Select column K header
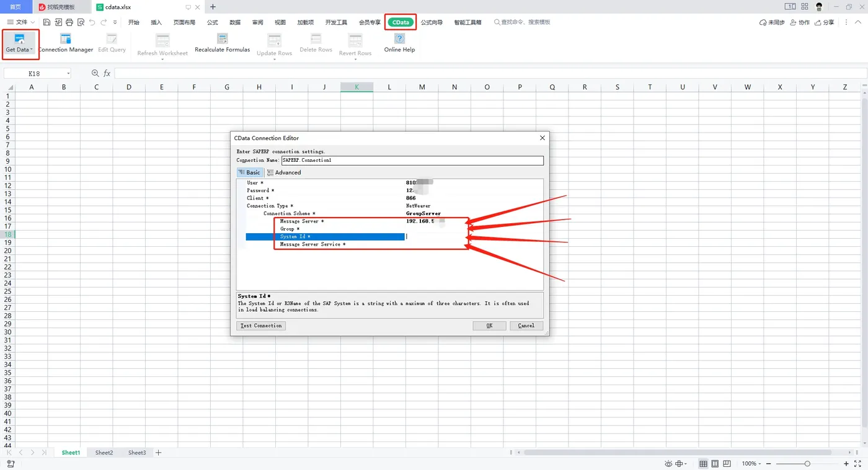868x470 pixels. pos(356,87)
